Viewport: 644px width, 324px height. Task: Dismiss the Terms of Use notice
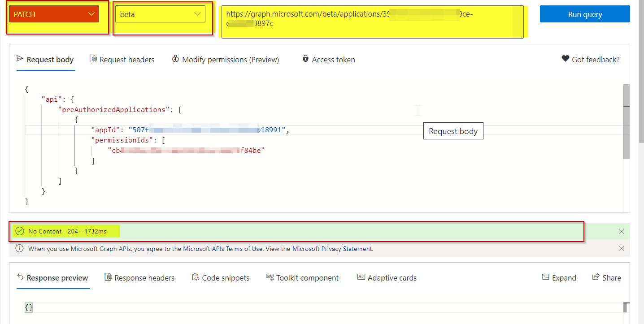coord(621,248)
